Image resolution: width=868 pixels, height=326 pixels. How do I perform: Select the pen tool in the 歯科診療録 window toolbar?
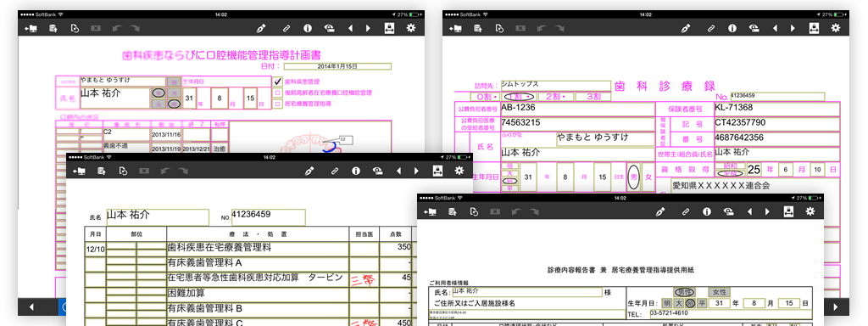coord(686,28)
